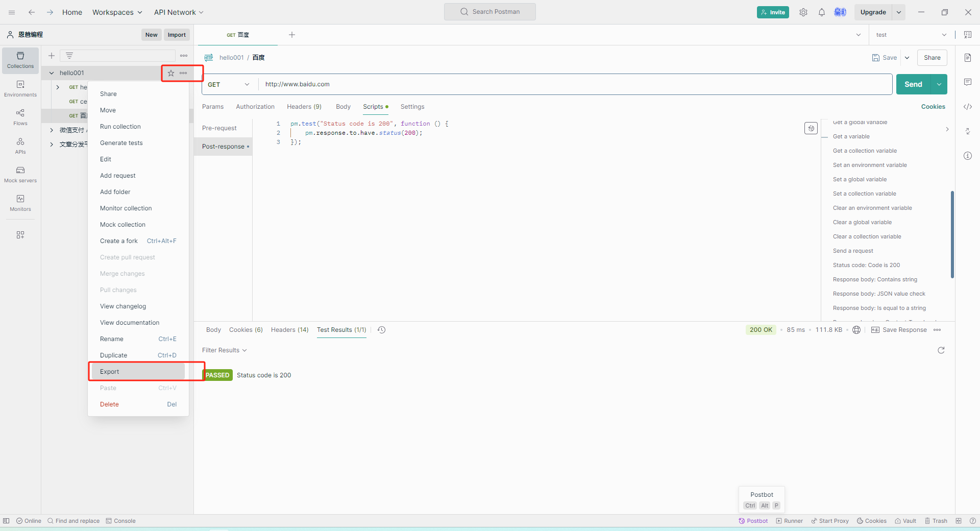Refresh the test results
The height and width of the screenshot is (531, 980).
point(941,350)
